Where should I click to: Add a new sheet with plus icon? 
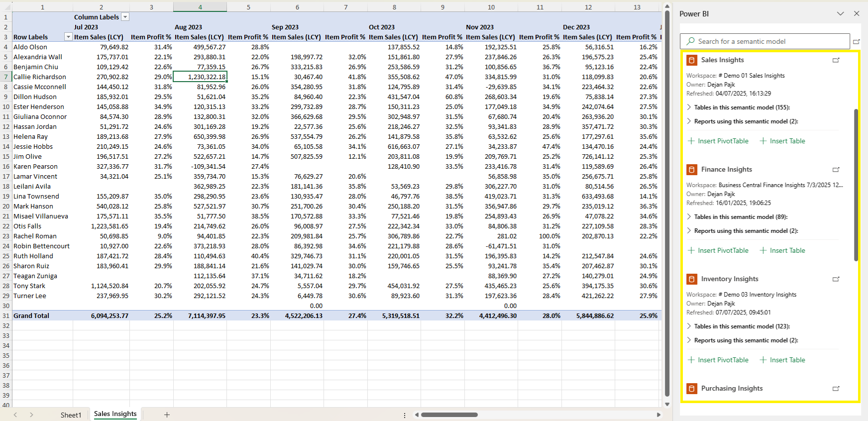pos(167,415)
